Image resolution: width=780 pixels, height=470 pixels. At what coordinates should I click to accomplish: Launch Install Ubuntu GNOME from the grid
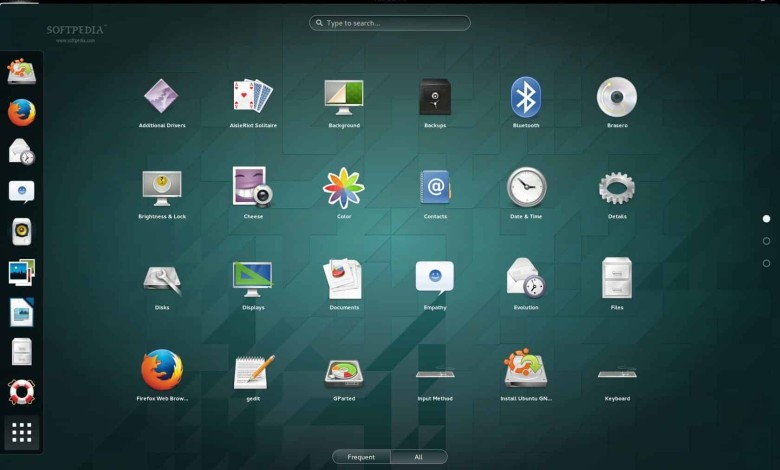pyautogui.click(x=525, y=369)
